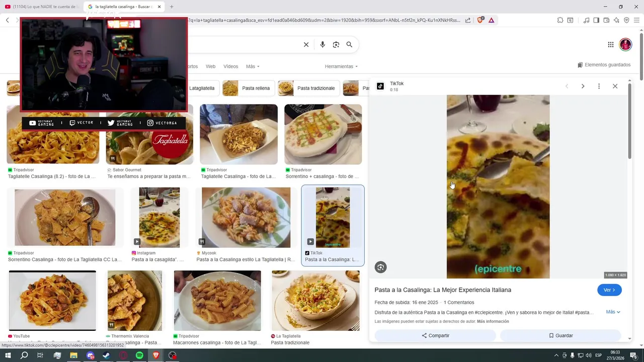Open the Windows notification center
Image resolution: width=644 pixels, height=362 pixels.
pyautogui.click(x=633, y=355)
